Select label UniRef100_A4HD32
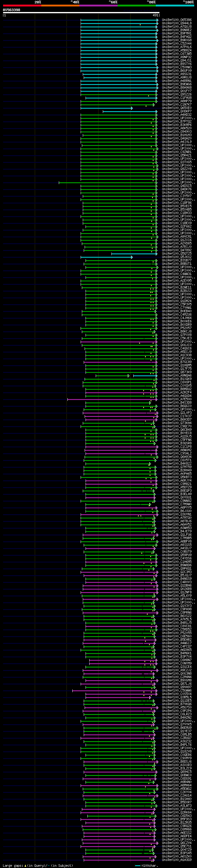197x868 pixels. (x=177, y=115)
